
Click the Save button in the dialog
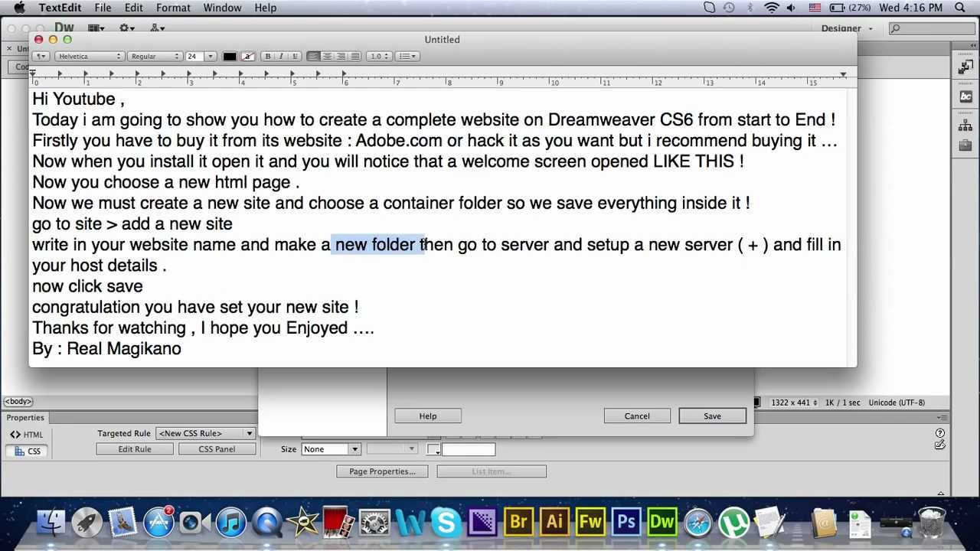[x=712, y=416]
